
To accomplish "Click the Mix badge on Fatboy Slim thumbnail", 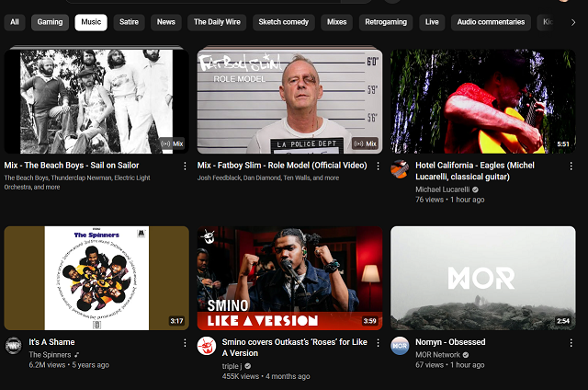I will [366, 143].
